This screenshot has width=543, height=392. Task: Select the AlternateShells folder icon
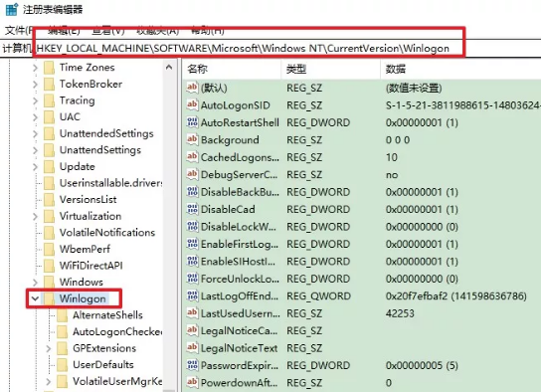tap(63, 314)
